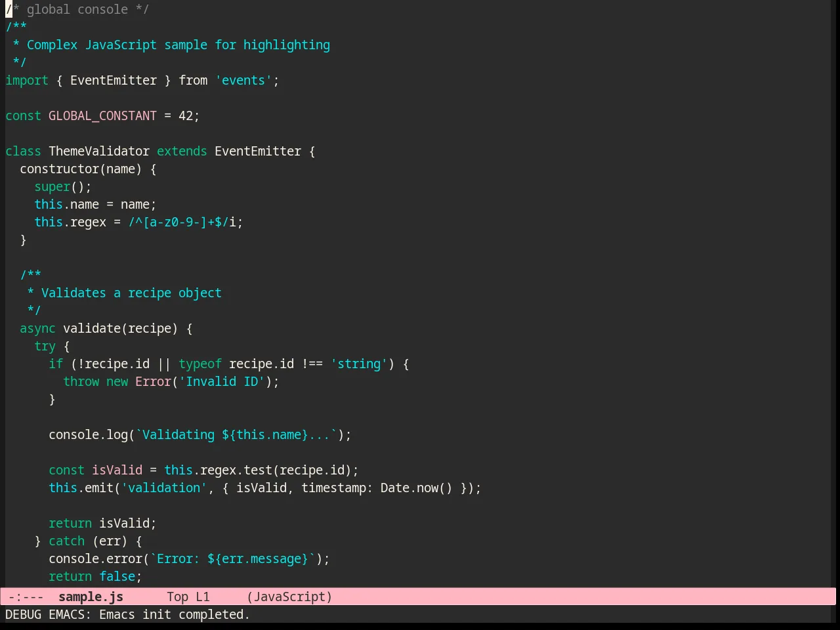The image size is (840, 630).
Task: Click the 'Error' constructor name
Action: tap(153, 381)
